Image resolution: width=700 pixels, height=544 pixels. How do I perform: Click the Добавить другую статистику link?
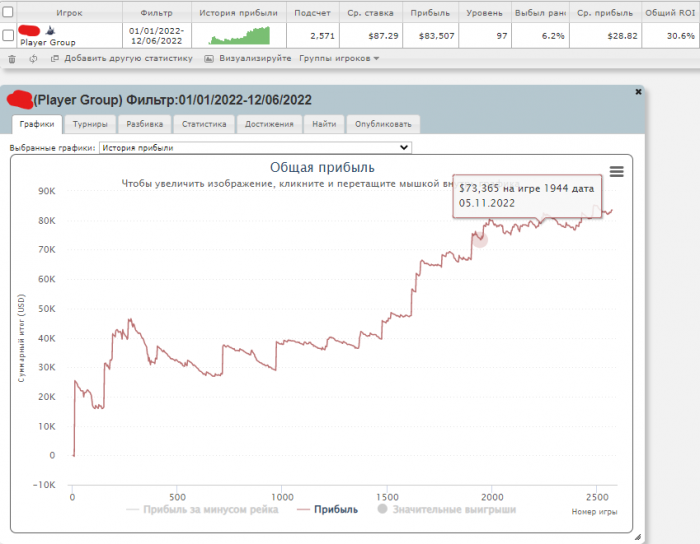pyautogui.click(x=129, y=58)
